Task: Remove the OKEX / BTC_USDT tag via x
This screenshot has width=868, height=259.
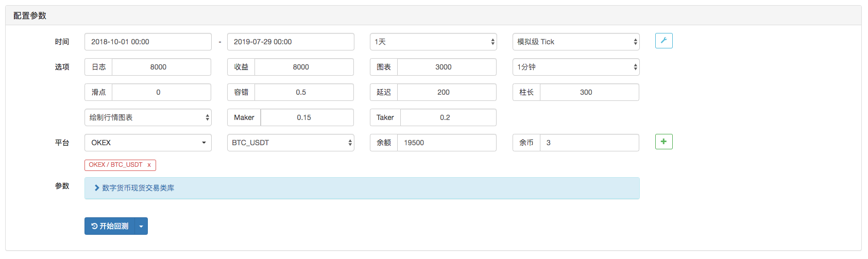Action: tap(149, 165)
